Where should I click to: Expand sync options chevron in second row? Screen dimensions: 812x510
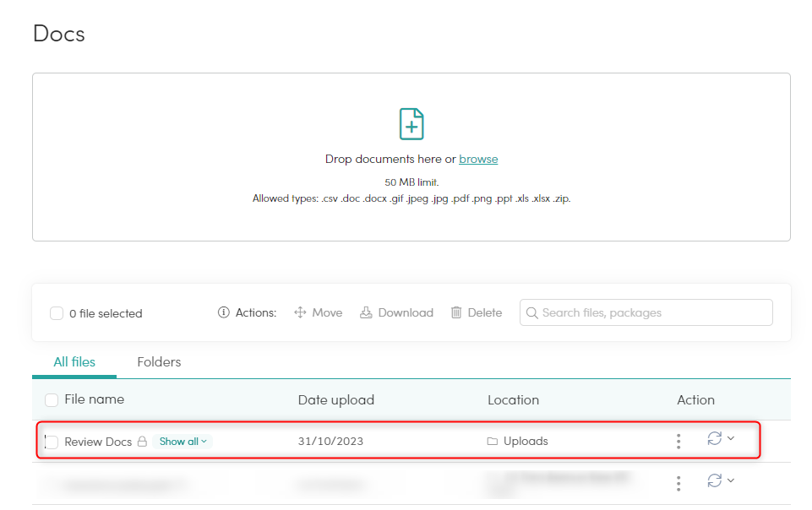click(x=731, y=480)
